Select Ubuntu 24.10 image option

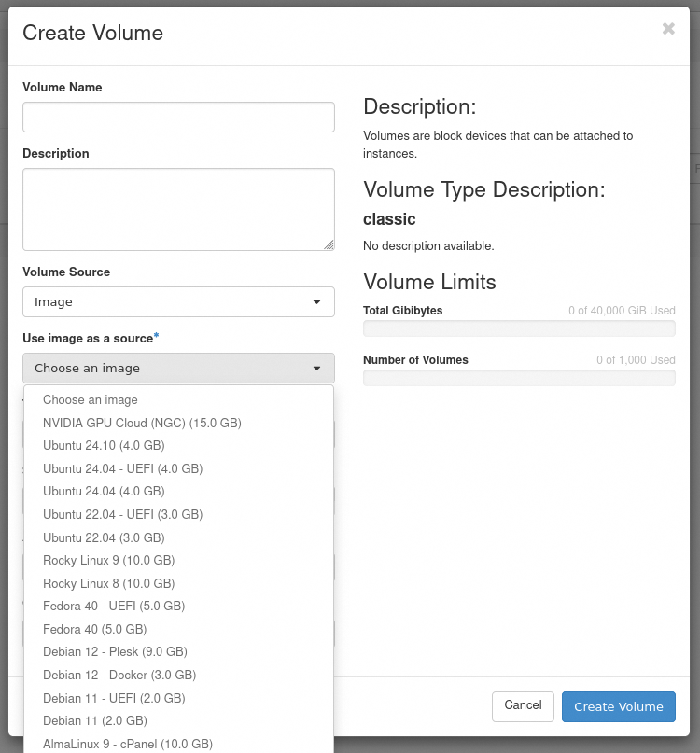pyautogui.click(x=104, y=446)
